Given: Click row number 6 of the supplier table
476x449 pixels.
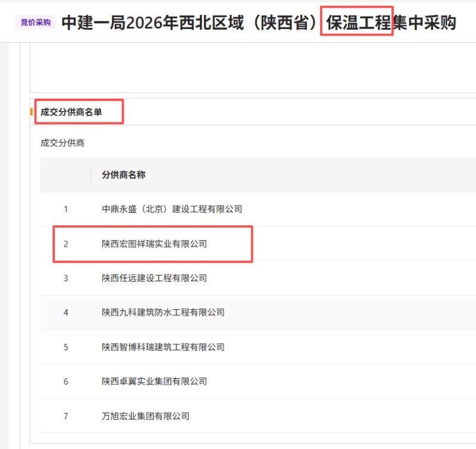Looking at the screenshot, I should point(66,381).
